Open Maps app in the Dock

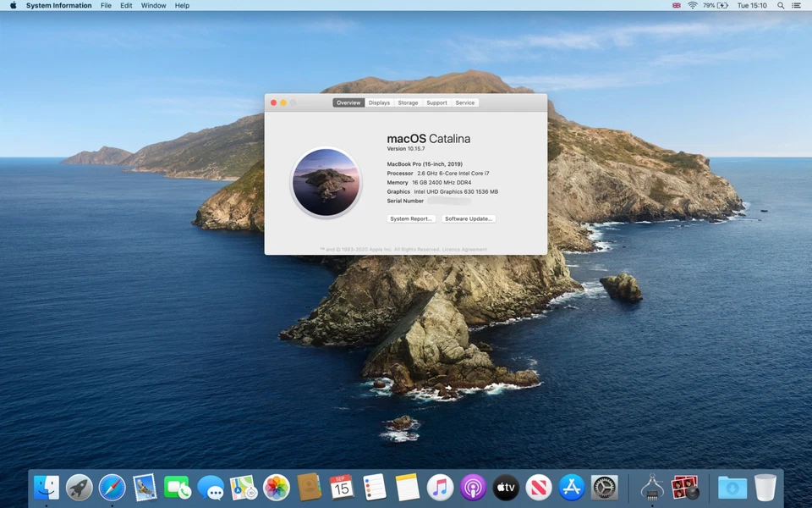coord(244,488)
